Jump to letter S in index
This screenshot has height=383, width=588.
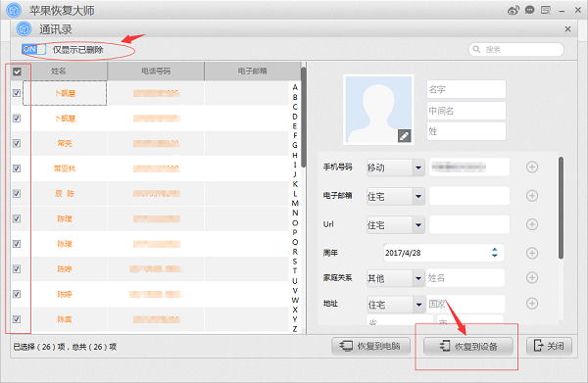pyautogui.click(x=295, y=262)
